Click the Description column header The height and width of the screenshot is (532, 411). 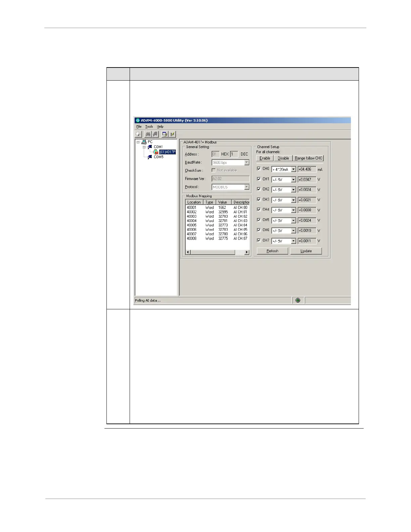[x=240, y=202]
